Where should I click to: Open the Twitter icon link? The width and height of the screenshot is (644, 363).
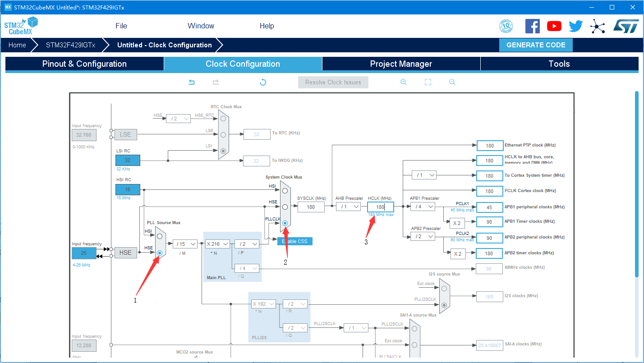coord(576,26)
